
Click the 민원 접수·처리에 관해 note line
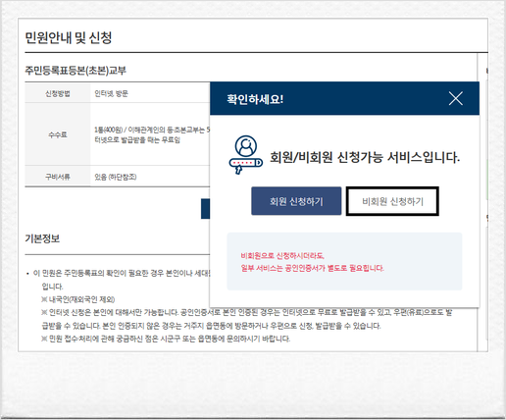[x=166, y=339]
